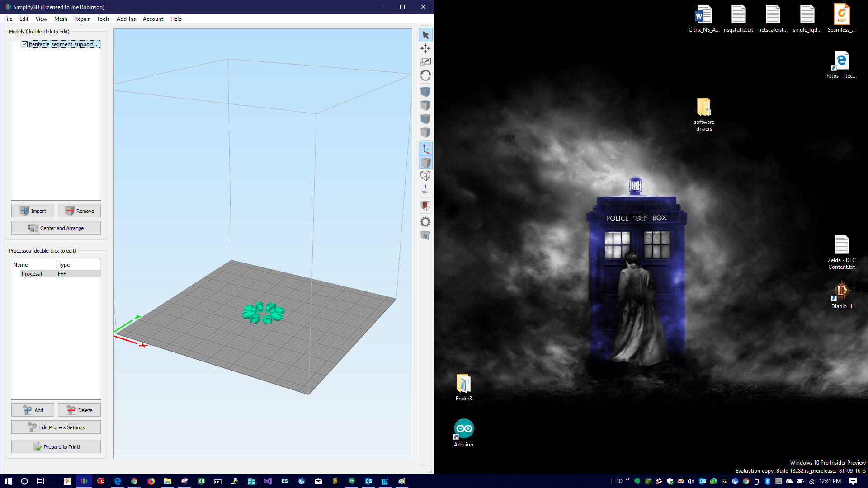Open Cortana search from the taskbar
868x488 pixels.
24,481
